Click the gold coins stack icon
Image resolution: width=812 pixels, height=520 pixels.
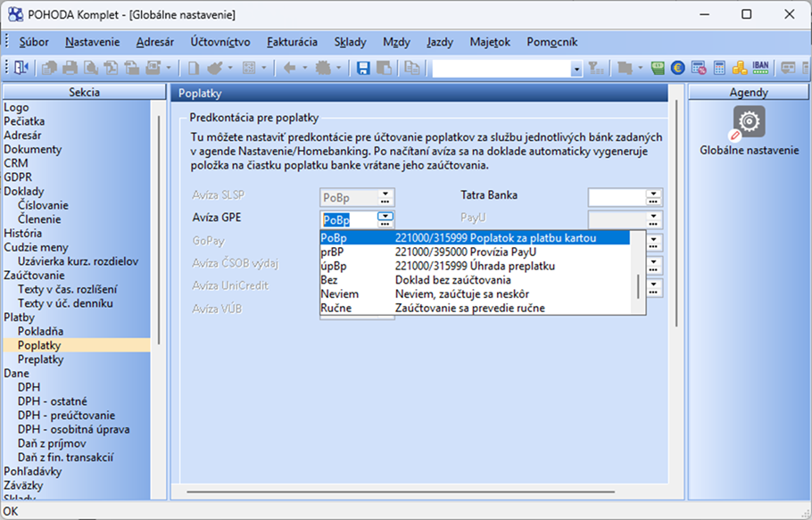coord(740,68)
